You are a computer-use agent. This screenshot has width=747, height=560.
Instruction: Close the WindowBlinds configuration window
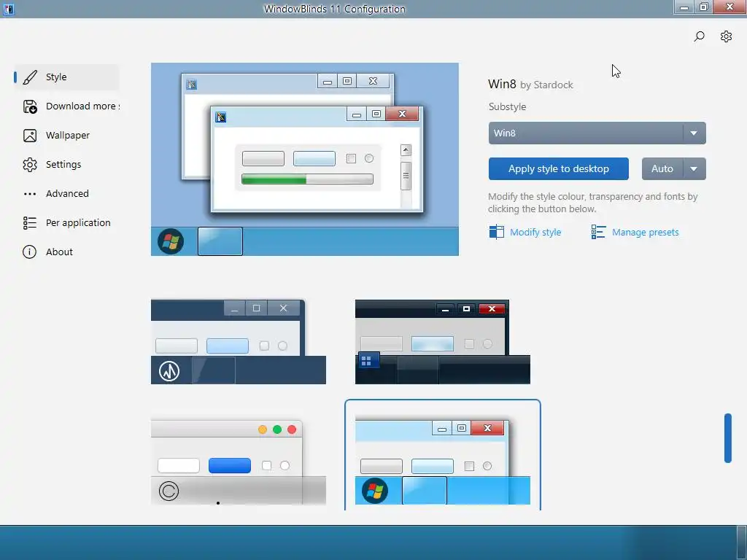click(x=729, y=7)
